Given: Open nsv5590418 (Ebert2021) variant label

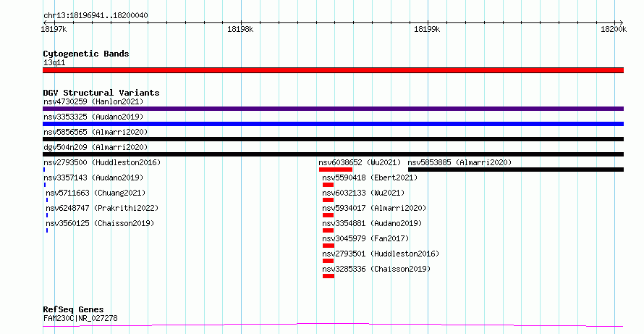Looking at the screenshot, I should point(370,178).
